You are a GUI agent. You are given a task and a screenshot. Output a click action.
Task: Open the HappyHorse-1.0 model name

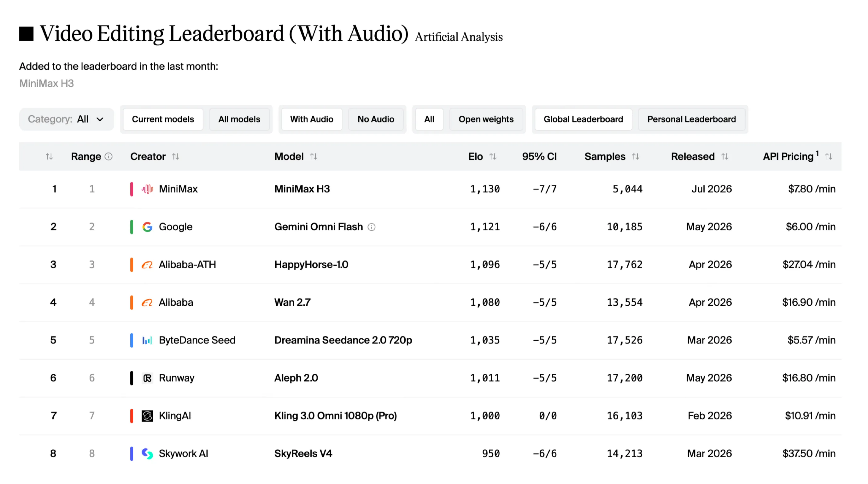point(311,265)
